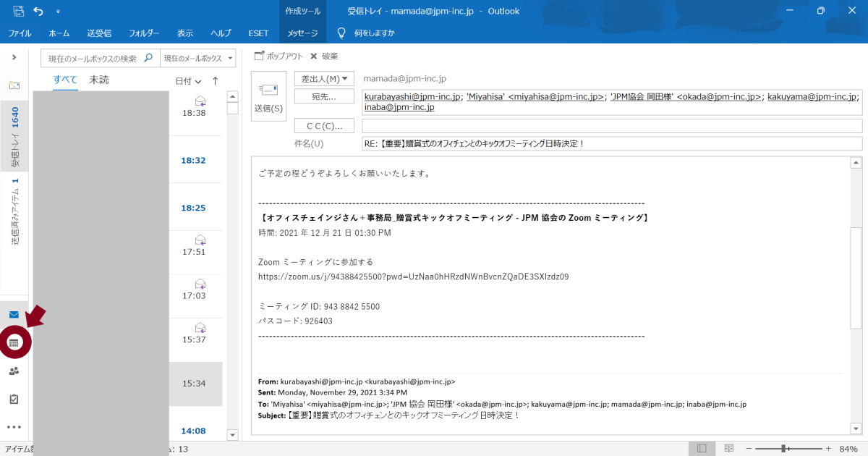Viewport: 868px width, 456px height.
Task: Click the message list scrollbar down arrow
Action: (232, 435)
